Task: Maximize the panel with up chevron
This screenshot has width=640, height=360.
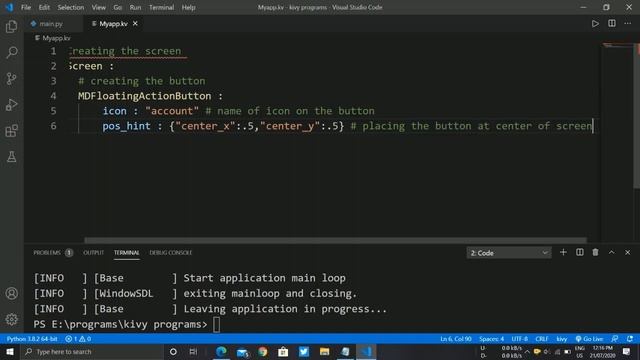Action: (611, 252)
